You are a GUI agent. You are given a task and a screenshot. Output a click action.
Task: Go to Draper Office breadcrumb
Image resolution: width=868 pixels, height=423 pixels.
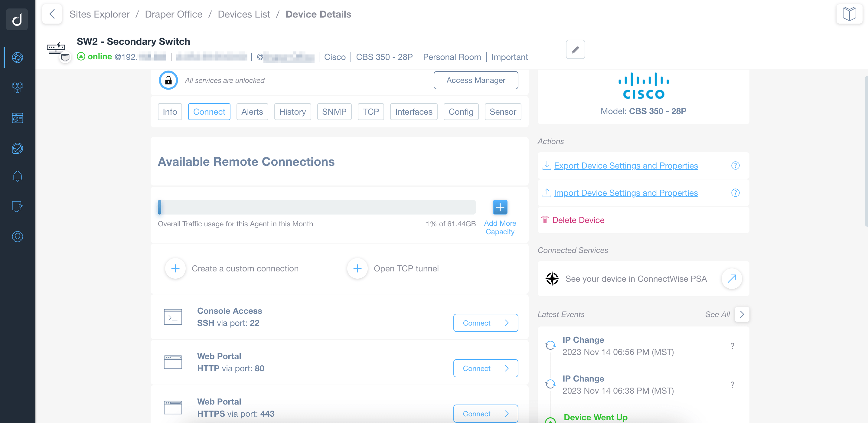[173, 14]
